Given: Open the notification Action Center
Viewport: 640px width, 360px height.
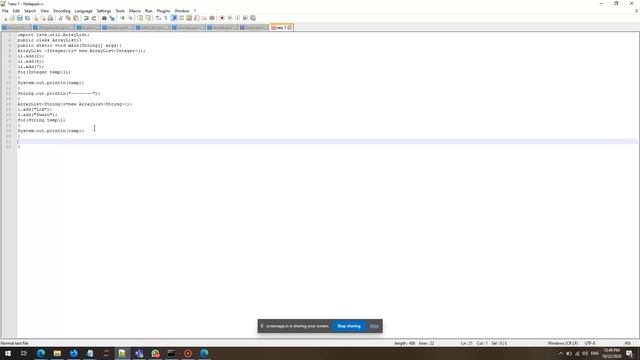Looking at the screenshot, I should click(629, 353).
